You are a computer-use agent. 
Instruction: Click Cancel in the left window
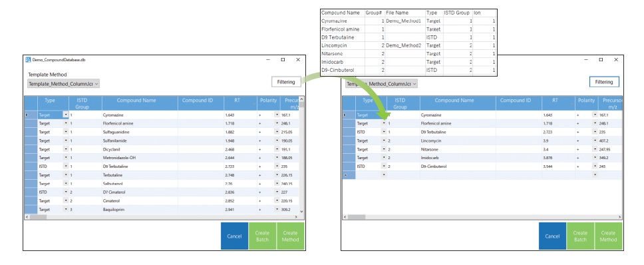[234, 236]
